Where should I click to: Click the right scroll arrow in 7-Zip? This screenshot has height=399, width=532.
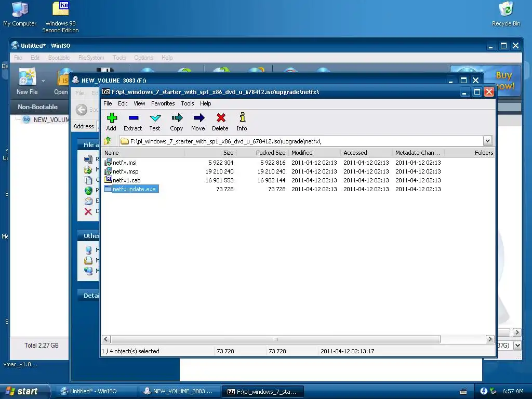tap(489, 339)
